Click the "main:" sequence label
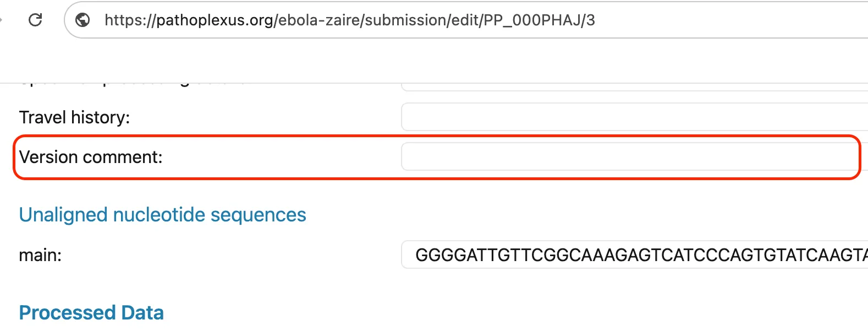 (40, 255)
